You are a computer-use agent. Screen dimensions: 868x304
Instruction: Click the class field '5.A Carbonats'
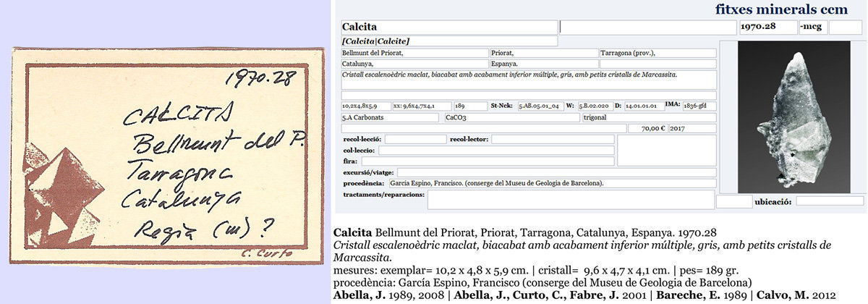click(x=389, y=117)
